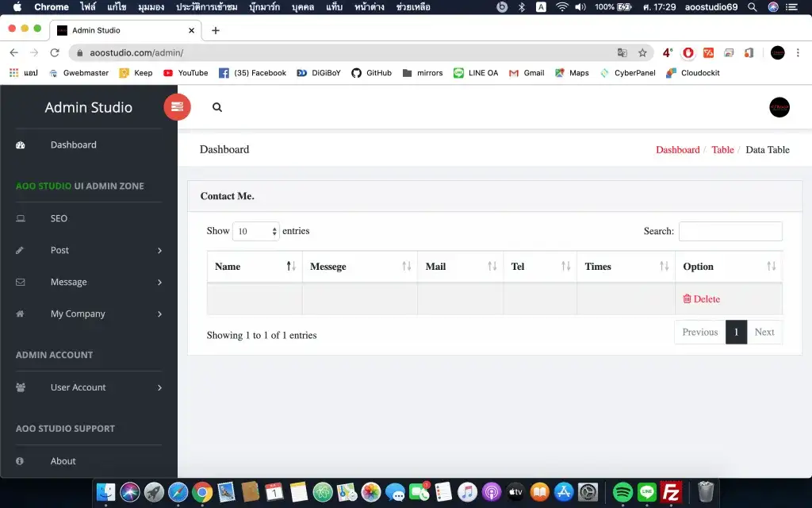Open search with the magnifier icon
The image size is (812, 508).
[x=217, y=107]
